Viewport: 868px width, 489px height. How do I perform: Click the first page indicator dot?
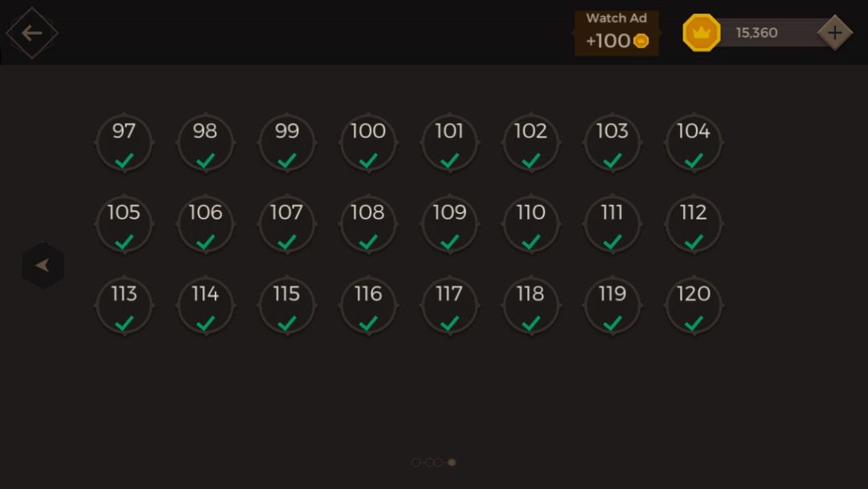[x=416, y=462]
